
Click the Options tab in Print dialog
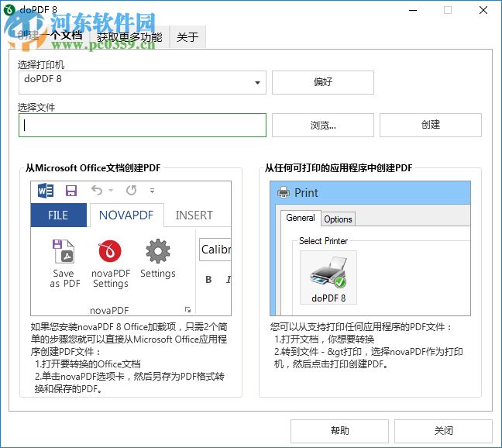coord(338,219)
